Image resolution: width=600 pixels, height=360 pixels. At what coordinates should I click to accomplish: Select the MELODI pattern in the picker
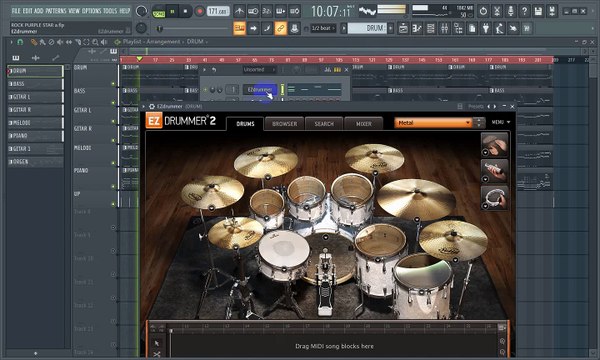[35, 123]
